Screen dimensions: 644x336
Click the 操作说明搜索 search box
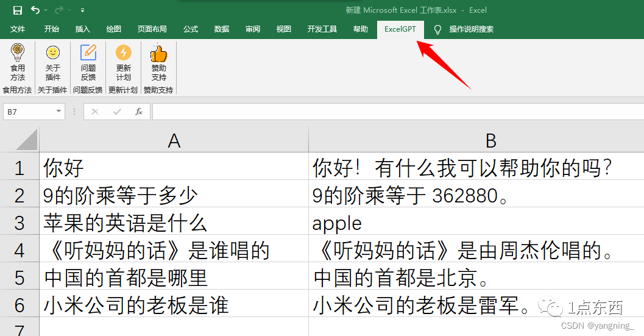pyautogui.click(x=471, y=29)
